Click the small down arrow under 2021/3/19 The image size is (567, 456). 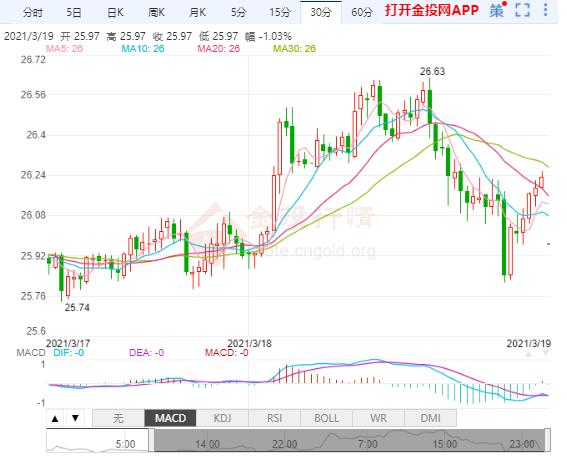click(x=546, y=354)
